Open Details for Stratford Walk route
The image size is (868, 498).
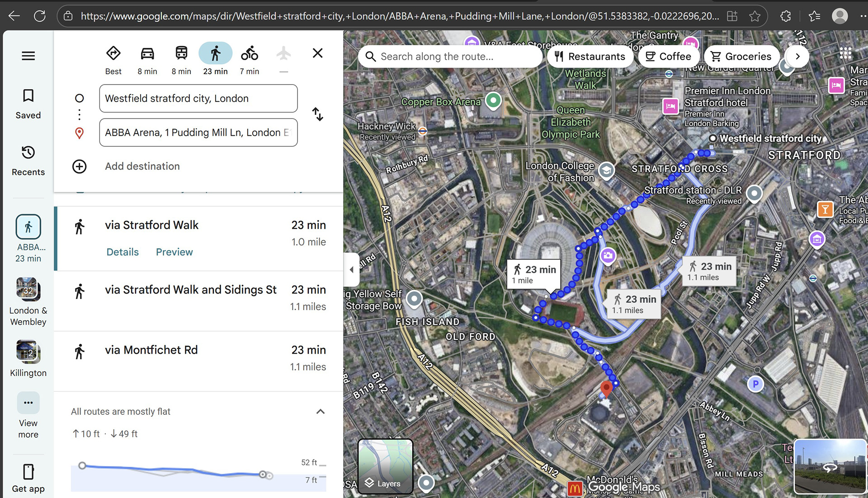click(x=123, y=252)
